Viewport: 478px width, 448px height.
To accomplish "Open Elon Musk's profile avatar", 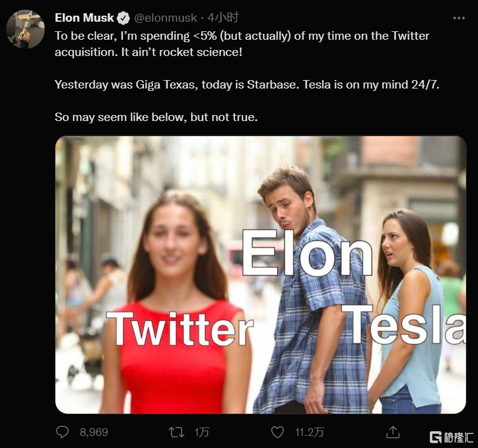I will 25,29.
